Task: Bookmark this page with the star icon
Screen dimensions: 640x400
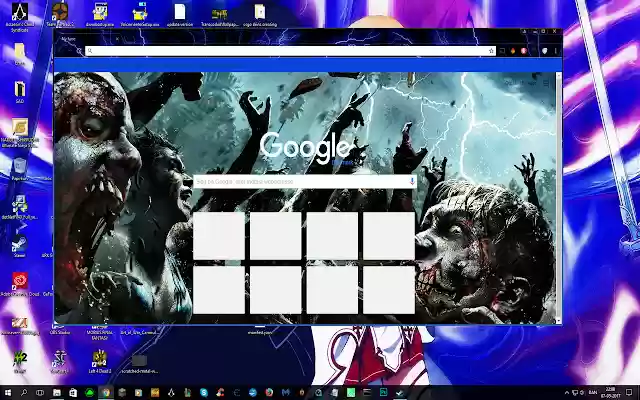Action: click(491, 51)
